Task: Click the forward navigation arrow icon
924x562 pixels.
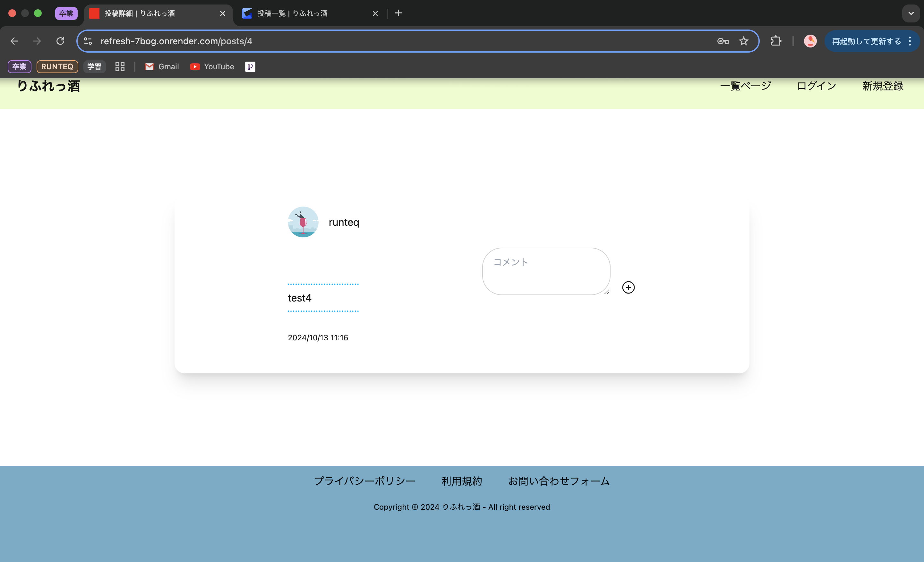Action: (38, 41)
